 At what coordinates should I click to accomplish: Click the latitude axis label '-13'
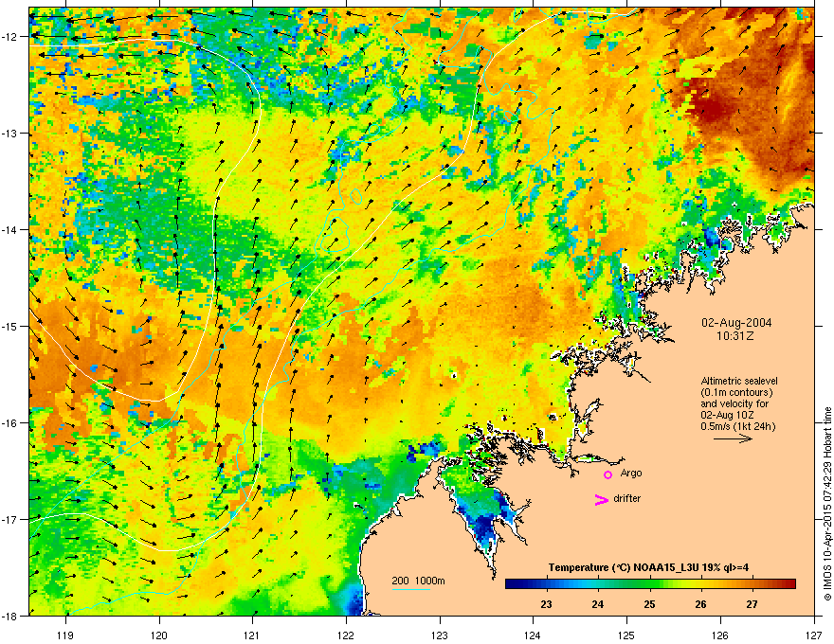point(10,133)
